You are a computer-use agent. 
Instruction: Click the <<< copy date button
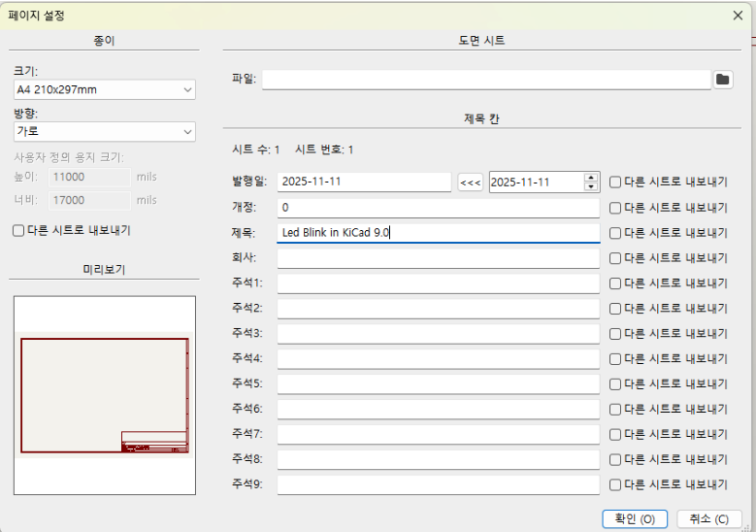[x=470, y=183]
